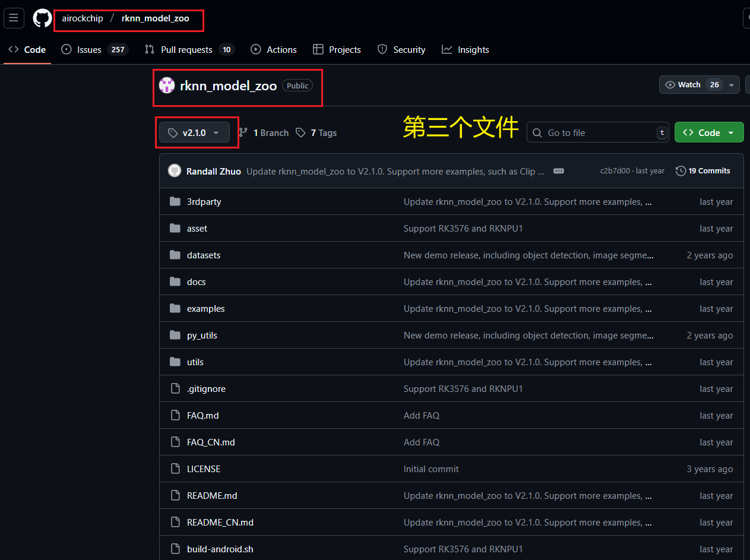Viewport: 750px width, 560px height.
Task: Open the FAQ_CN.md file
Action: pos(211,442)
